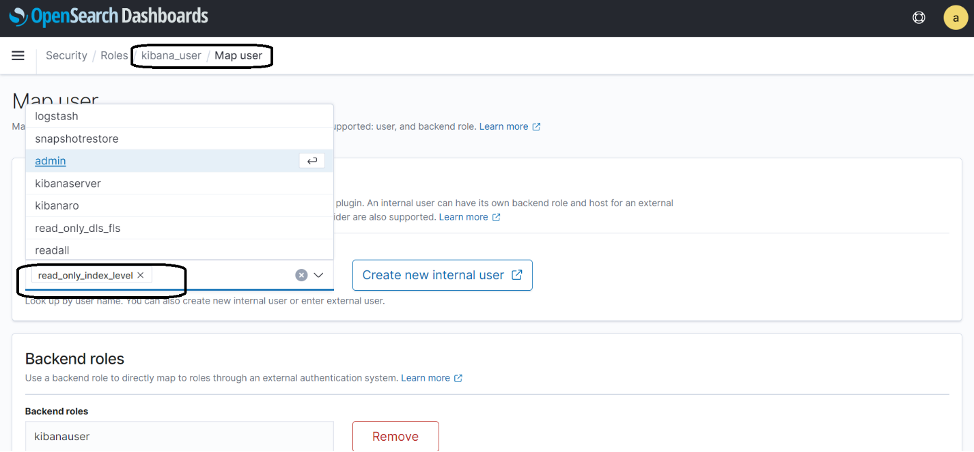Screen dimensions: 974x452
Task: Select readall option in dropdown
Action: coord(180,250)
